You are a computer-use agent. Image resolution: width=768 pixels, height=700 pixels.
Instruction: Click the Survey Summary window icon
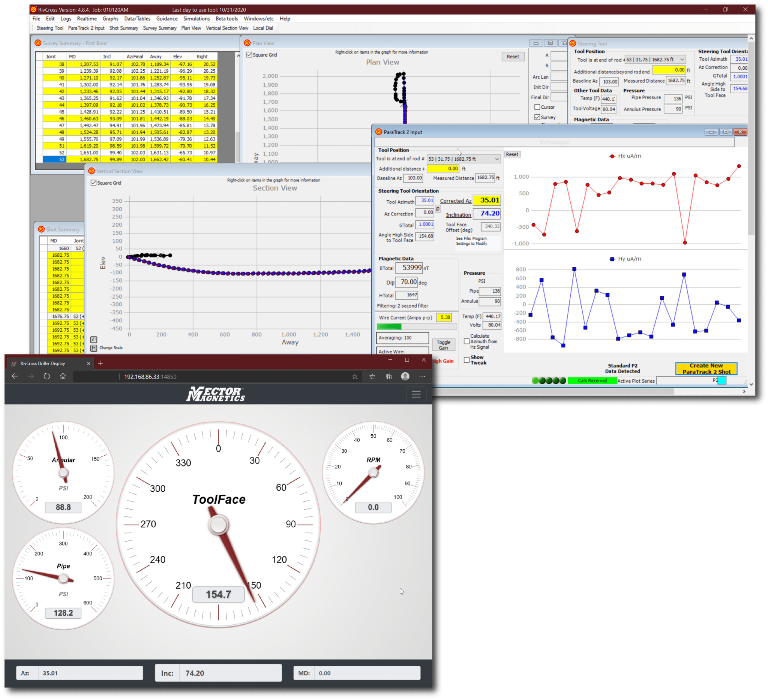click(38, 43)
